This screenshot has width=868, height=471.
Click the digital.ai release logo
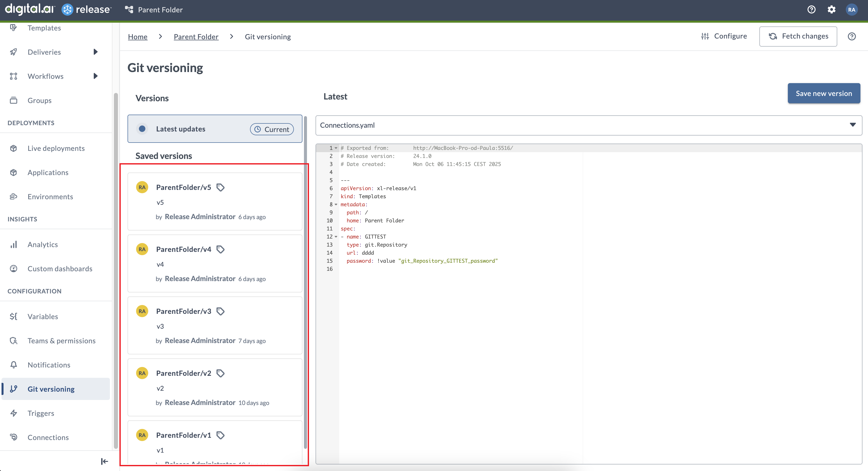58,9
